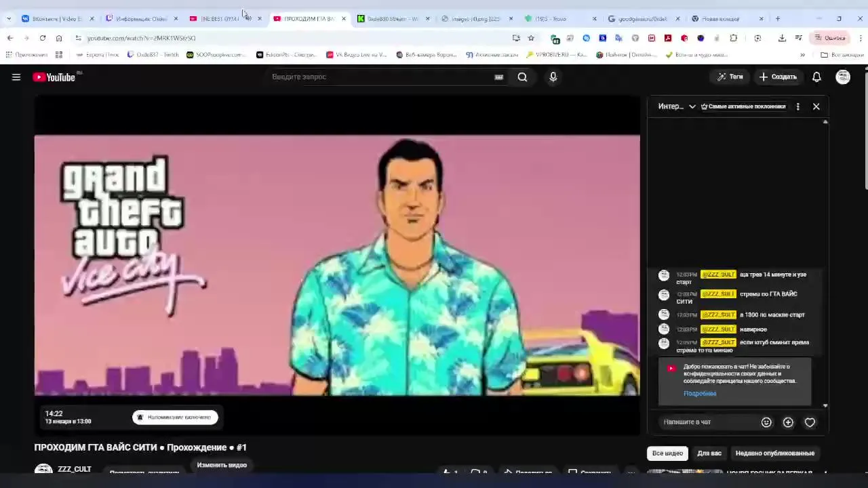Image resolution: width=868 pixels, height=488 pixels.
Task: Open the "Активные заказы" bookmark
Action: tap(492, 55)
